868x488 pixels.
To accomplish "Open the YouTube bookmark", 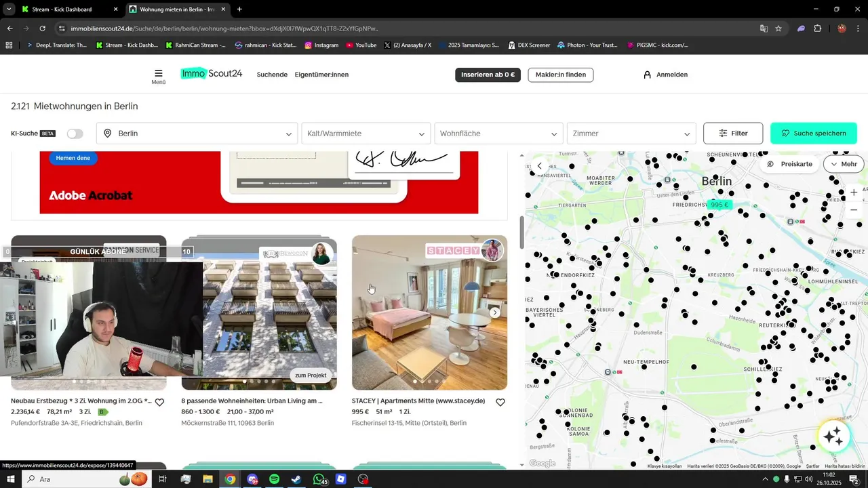I will tap(361, 45).
